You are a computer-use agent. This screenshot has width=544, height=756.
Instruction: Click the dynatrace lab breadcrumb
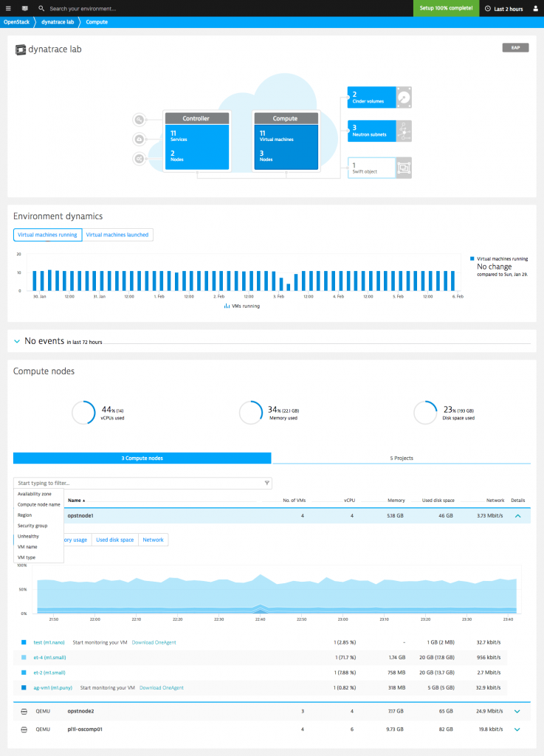pyautogui.click(x=58, y=22)
